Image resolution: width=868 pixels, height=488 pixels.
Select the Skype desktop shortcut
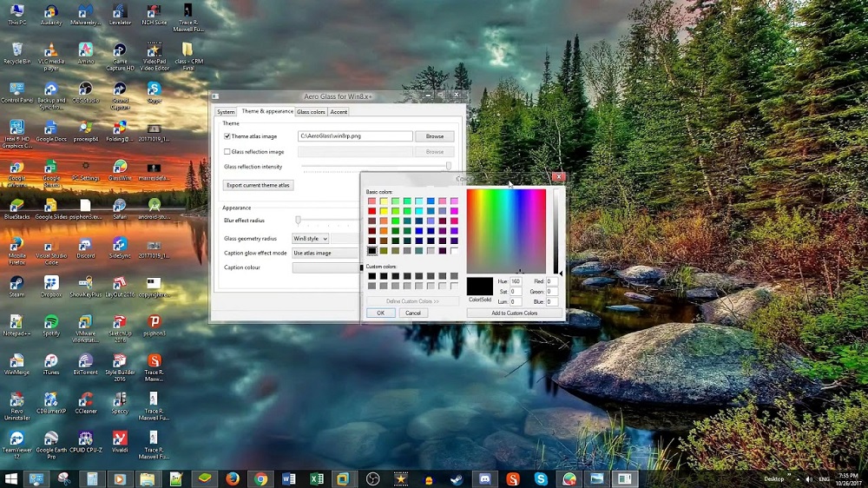[x=154, y=92]
